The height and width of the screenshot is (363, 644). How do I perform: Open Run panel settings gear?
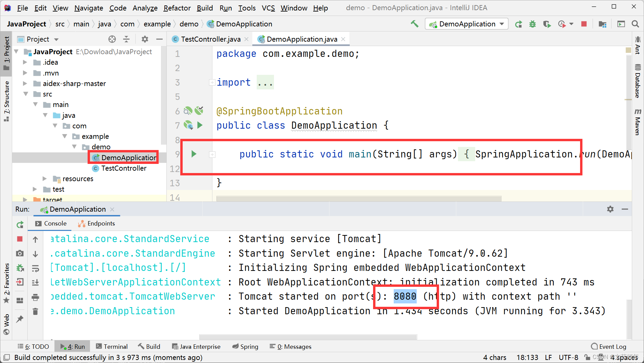(x=610, y=209)
